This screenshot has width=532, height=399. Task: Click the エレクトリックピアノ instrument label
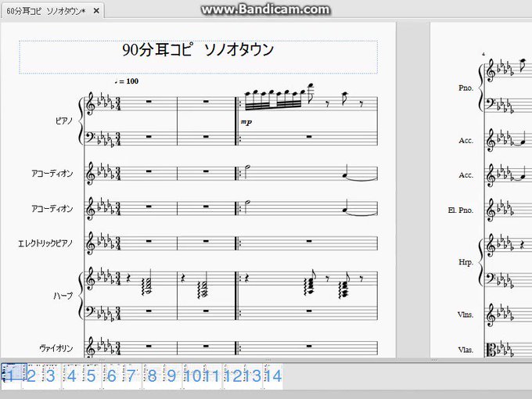(45, 243)
